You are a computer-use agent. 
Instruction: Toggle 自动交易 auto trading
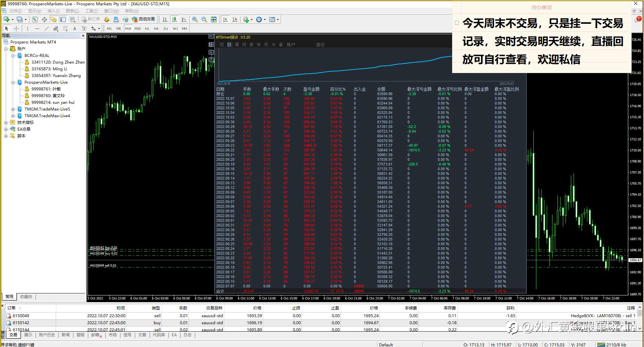[144, 19]
